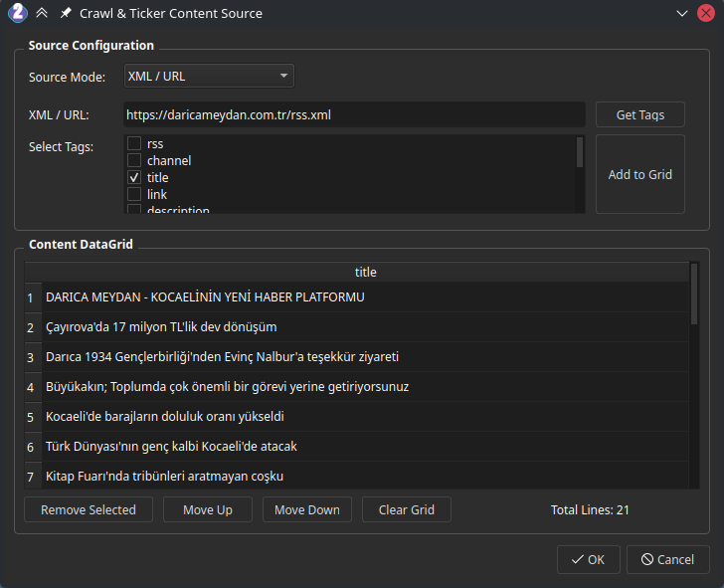
Task: Click the Add to Grid button
Action: 640,174
